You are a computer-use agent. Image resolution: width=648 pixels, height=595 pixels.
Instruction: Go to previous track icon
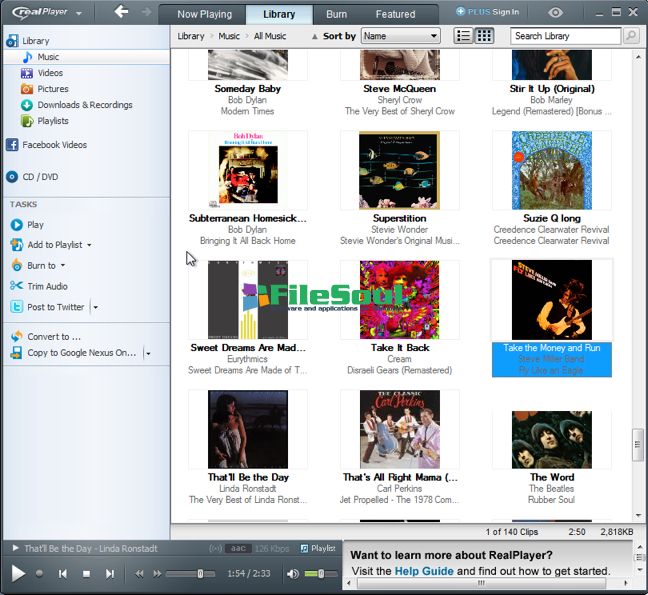click(62, 573)
